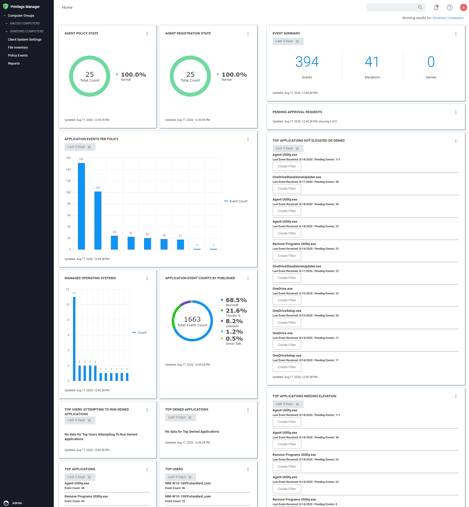Click the Windows Computers results link
This screenshot has width=469, height=507.
[448, 18]
